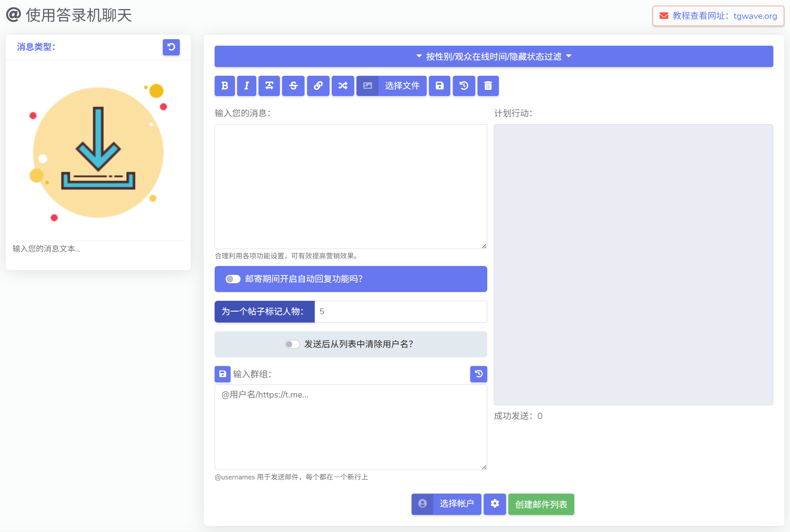Open settings gear next to 选择帐户
The width and height of the screenshot is (790, 532).
point(495,504)
